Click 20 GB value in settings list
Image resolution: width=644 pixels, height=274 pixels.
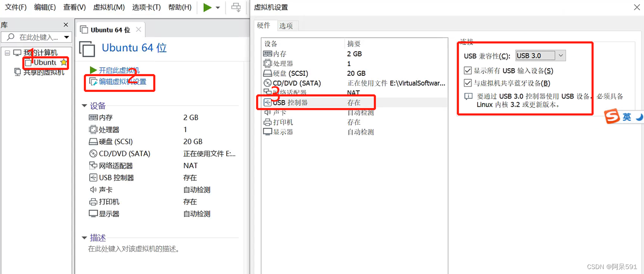coord(356,74)
